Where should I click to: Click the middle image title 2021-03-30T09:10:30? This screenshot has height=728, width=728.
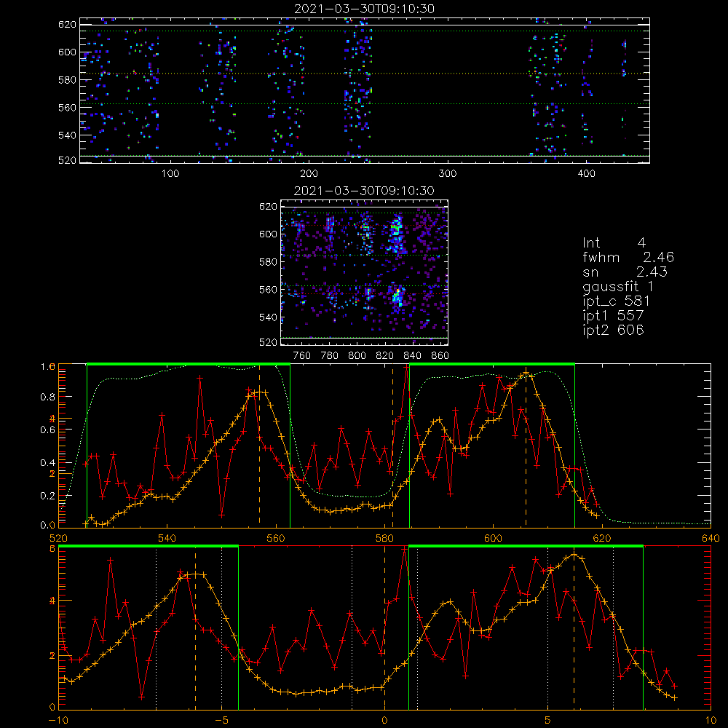(x=364, y=190)
